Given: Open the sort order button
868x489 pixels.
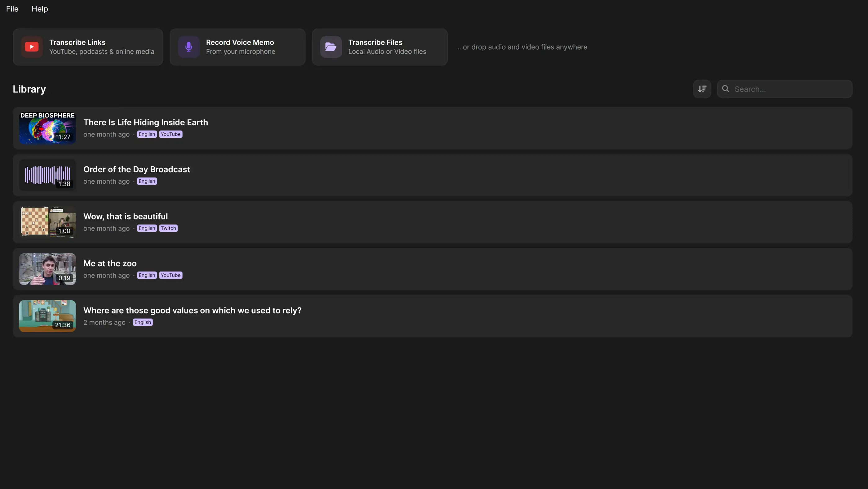Looking at the screenshot, I should click(702, 89).
